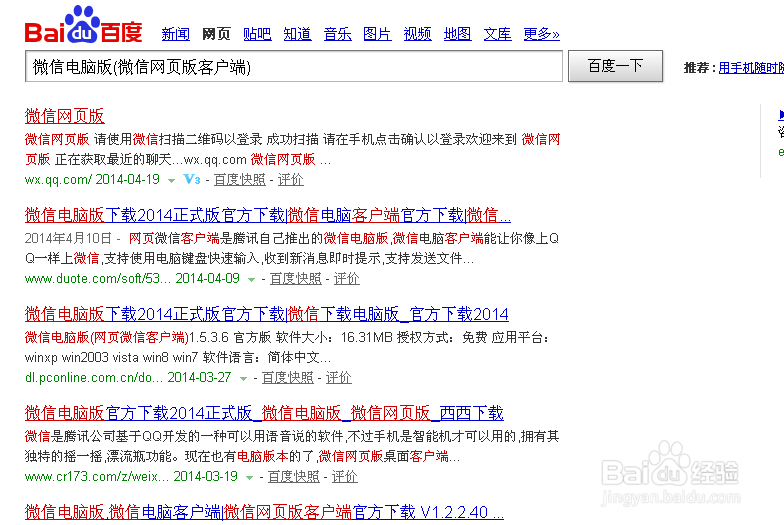Screen dimensions: 784x525
Task: Click snippet text winxp win2003 vista win8 win7
Action: coord(111,358)
